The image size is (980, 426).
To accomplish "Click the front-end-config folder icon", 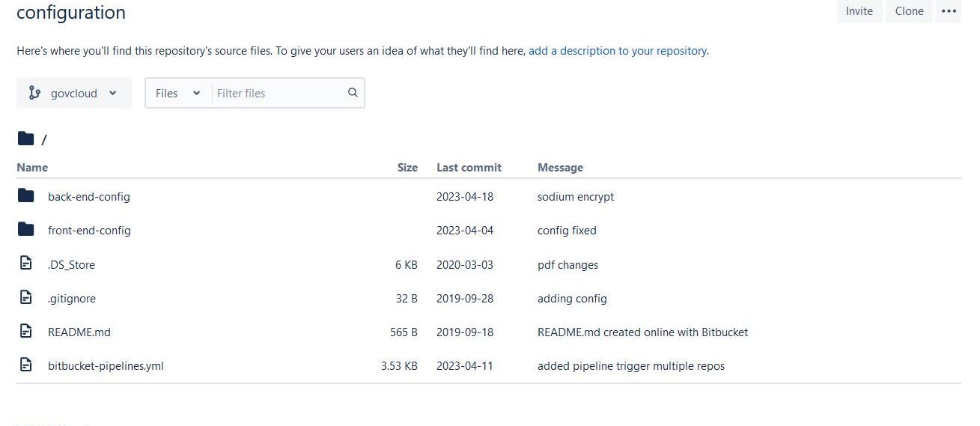I will click(26, 230).
